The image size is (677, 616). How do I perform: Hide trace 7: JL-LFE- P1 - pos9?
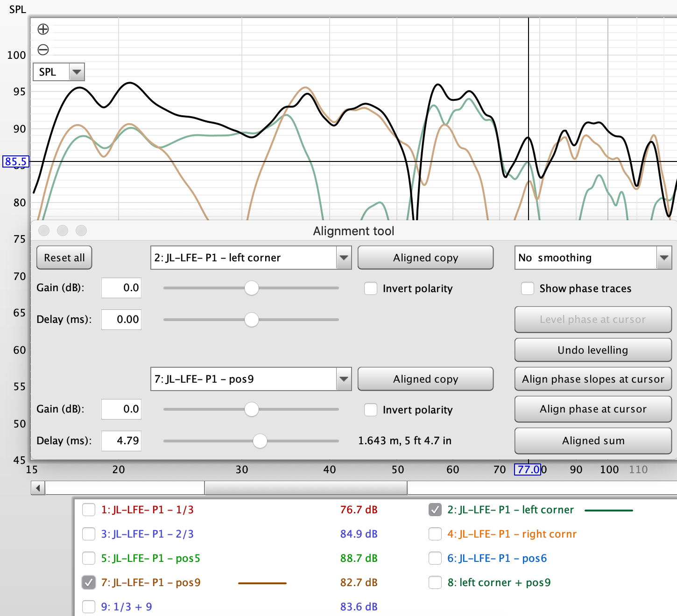(89, 582)
